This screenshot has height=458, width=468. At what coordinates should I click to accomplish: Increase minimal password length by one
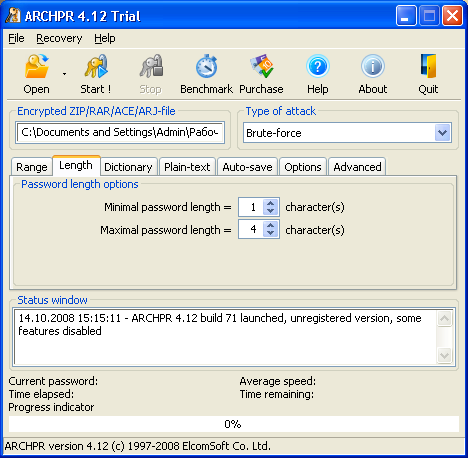(x=271, y=203)
